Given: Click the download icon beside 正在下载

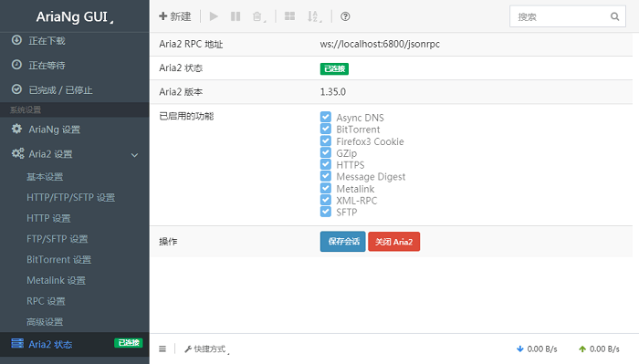Looking at the screenshot, I should click(x=16, y=40).
